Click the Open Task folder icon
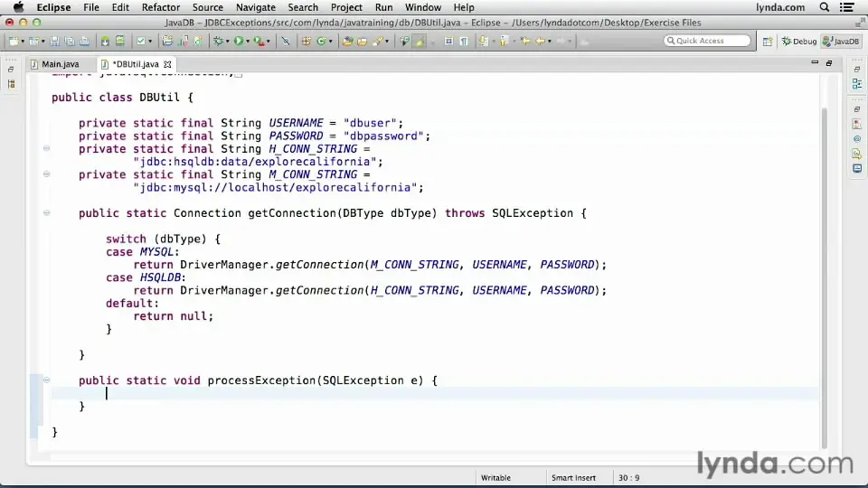The image size is (868, 488). click(362, 41)
